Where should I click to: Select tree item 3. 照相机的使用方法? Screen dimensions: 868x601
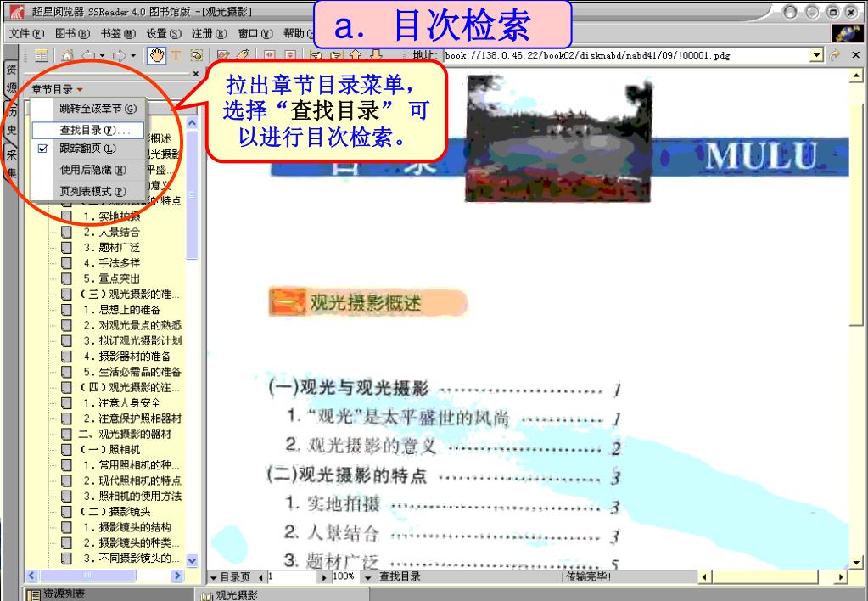[132, 496]
